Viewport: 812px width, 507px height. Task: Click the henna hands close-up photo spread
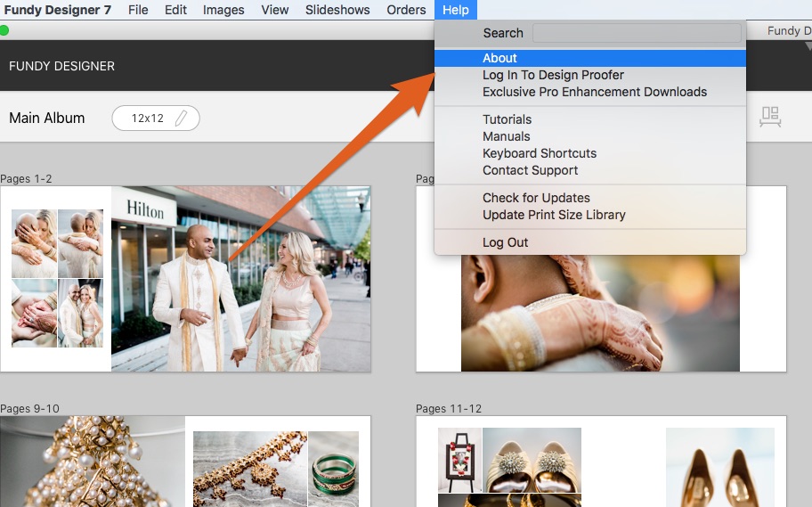click(600, 313)
